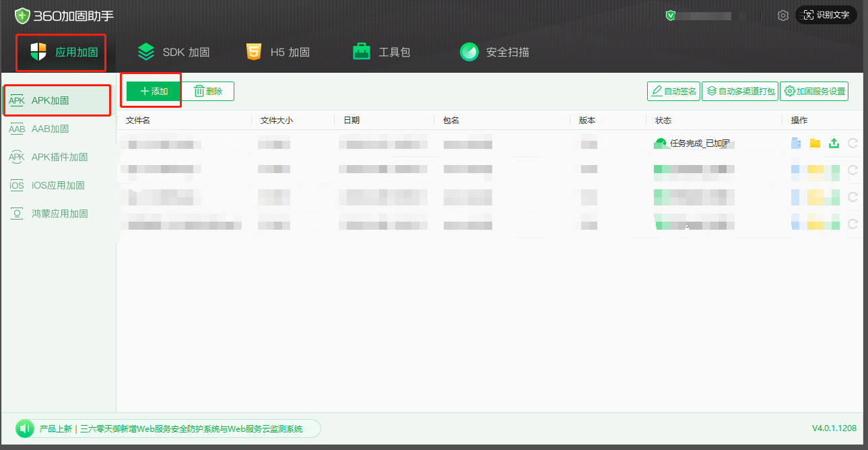This screenshot has height=450, width=868.
Task: Open 自动签名 settings
Action: coord(673,91)
